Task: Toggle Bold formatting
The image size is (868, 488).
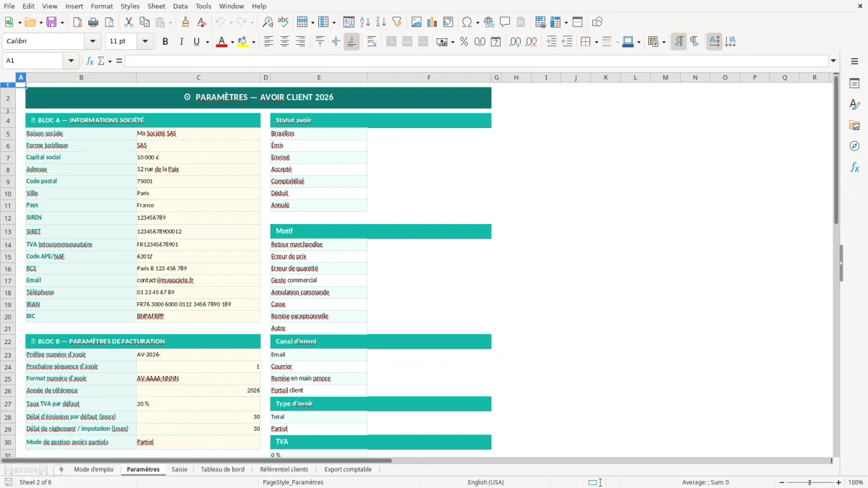Action: point(165,42)
